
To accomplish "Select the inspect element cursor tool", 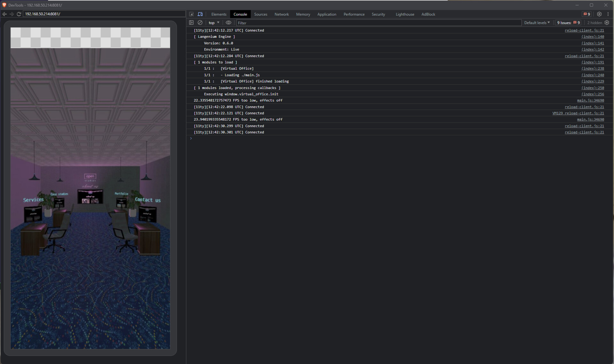I will (191, 14).
